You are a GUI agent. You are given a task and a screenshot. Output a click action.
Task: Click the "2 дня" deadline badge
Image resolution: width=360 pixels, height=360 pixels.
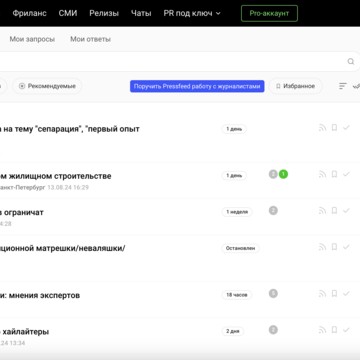(233, 331)
